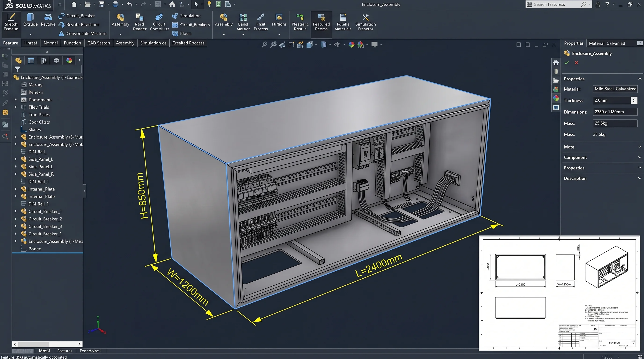Show more feature tree tabs arrow
Image resolution: width=644 pixels, height=359 pixels.
(80, 60)
